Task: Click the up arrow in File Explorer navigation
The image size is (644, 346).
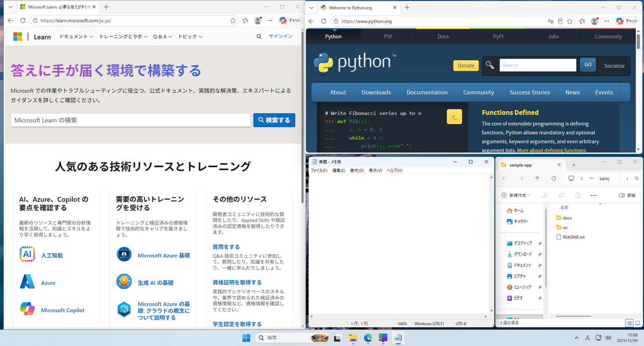Action: [537, 178]
